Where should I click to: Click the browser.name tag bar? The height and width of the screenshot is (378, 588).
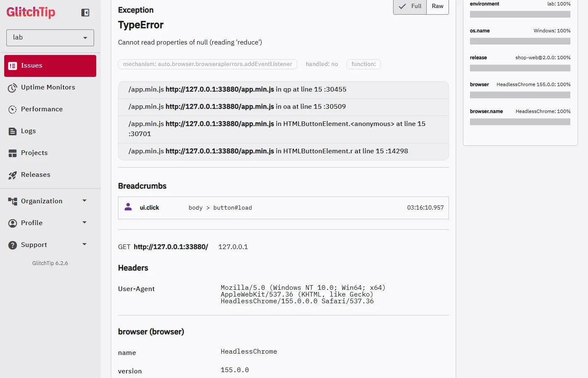520,122
